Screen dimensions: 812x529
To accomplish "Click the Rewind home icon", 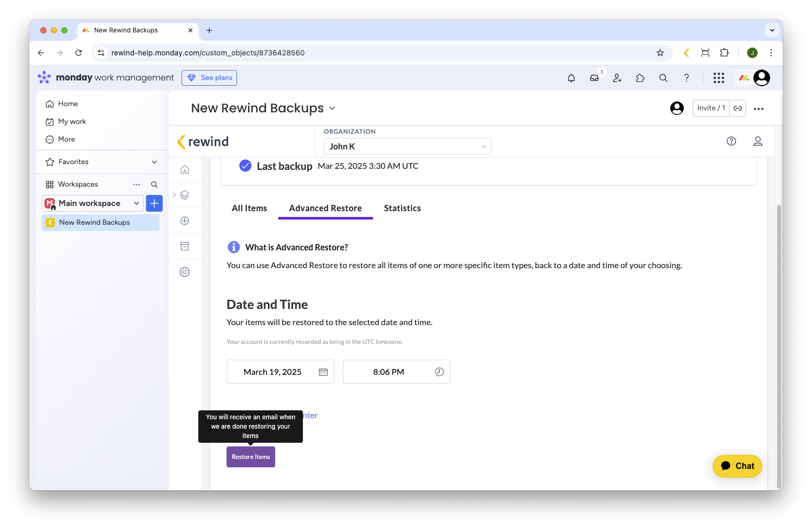I will click(x=185, y=169).
